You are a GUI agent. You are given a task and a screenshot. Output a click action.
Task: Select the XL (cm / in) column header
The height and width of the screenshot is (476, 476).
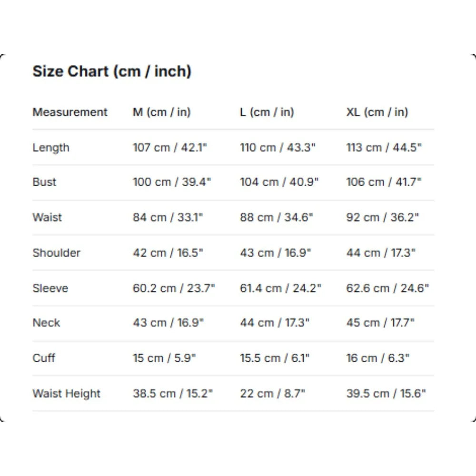click(x=377, y=112)
